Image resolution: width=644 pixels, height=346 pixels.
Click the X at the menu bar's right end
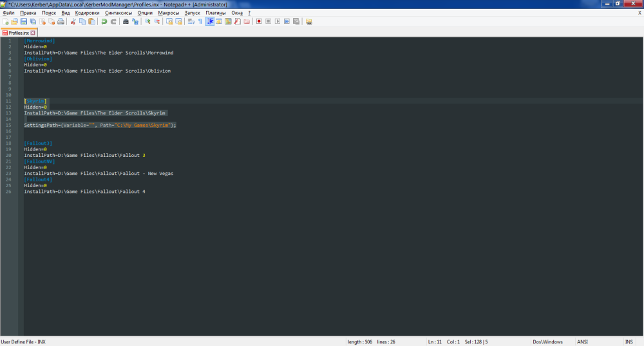click(639, 13)
